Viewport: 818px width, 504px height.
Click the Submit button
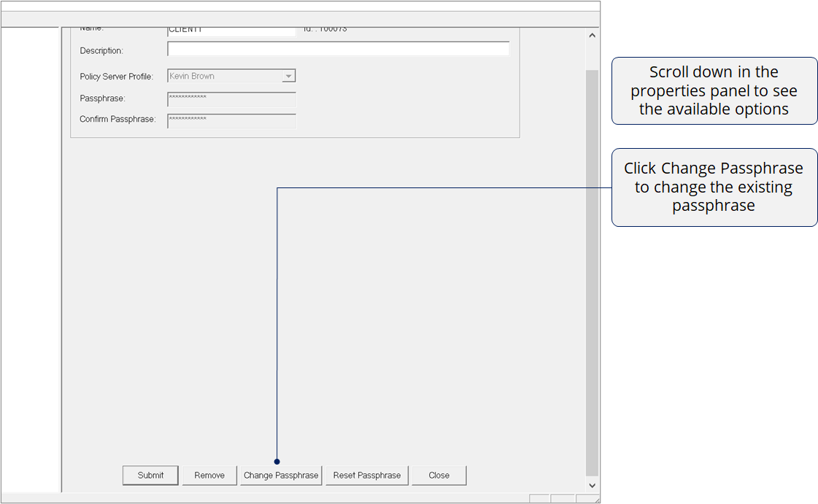(x=150, y=476)
